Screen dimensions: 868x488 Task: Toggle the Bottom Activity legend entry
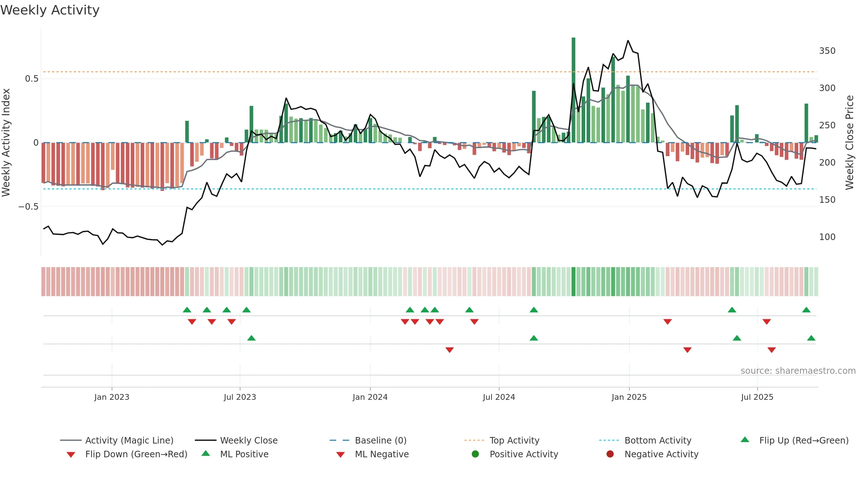[x=645, y=440]
